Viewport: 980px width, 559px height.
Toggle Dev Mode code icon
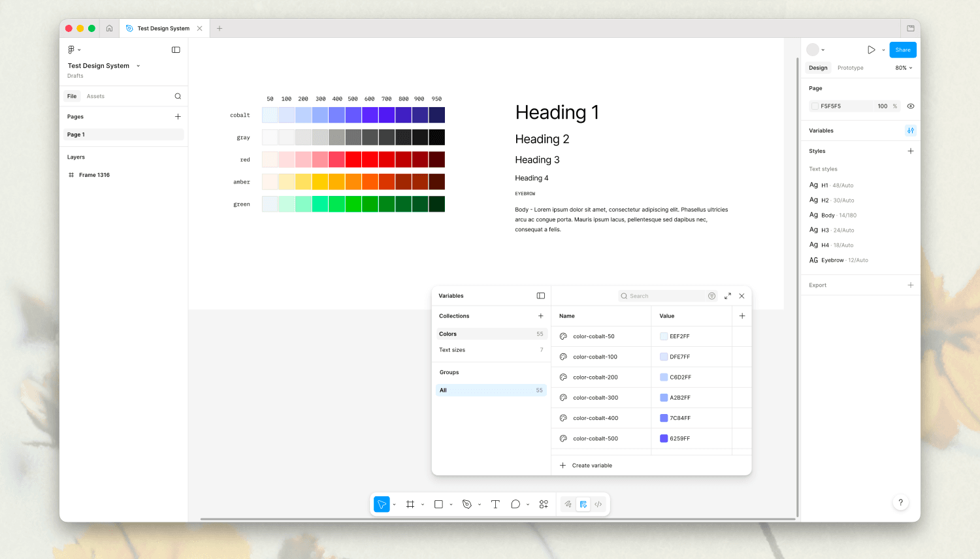click(x=598, y=504)
